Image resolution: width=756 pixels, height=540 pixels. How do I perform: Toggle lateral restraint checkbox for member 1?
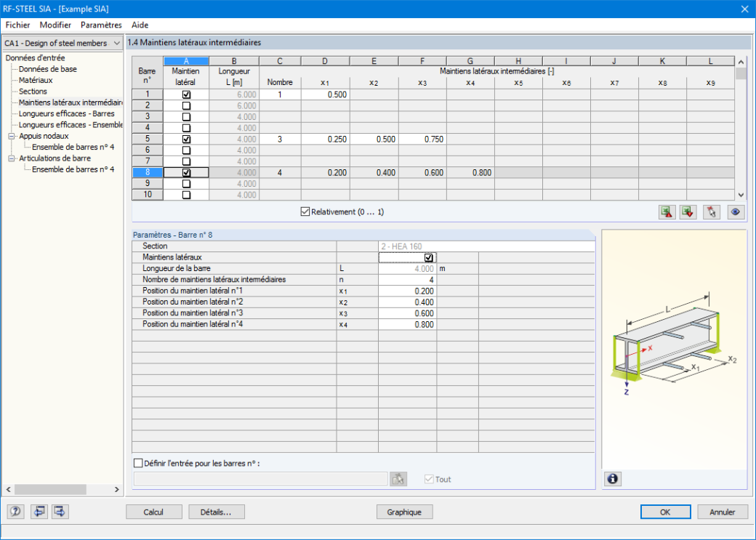pos(186,94)
